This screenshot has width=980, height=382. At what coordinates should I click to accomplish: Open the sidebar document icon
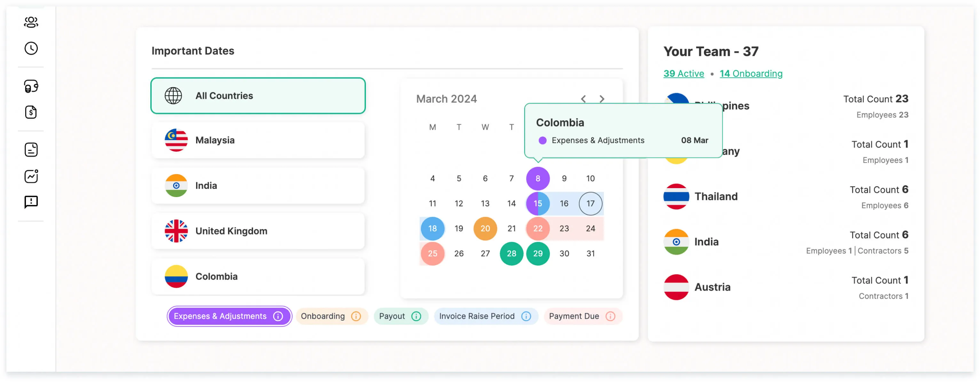click(31, 150)
